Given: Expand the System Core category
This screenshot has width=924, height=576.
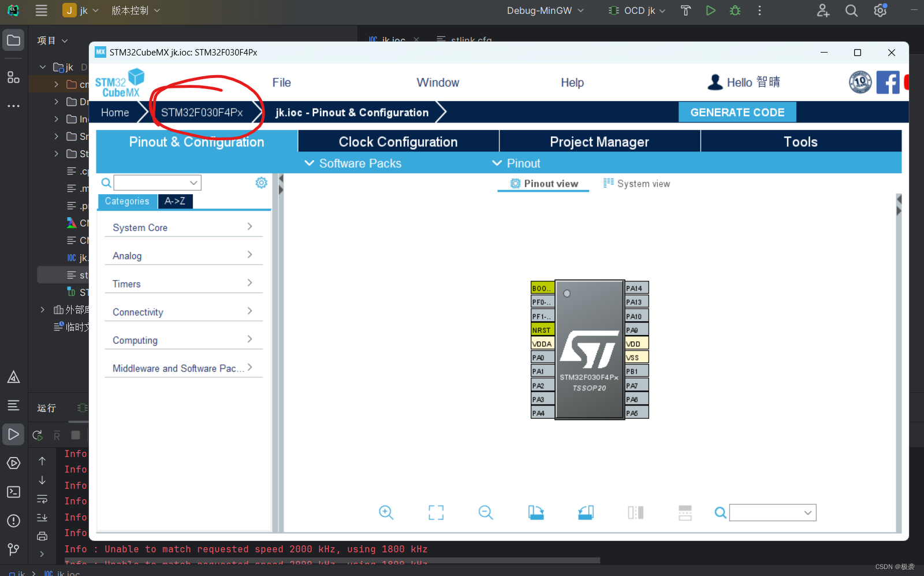Looking at the screenshot, I should [x=184, y=228].
